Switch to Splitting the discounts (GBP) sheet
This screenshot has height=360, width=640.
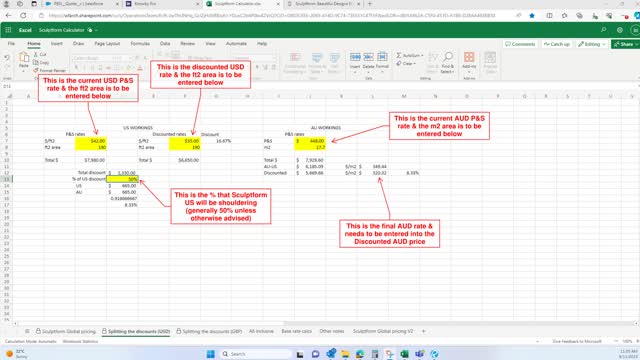tap(209, 331)
